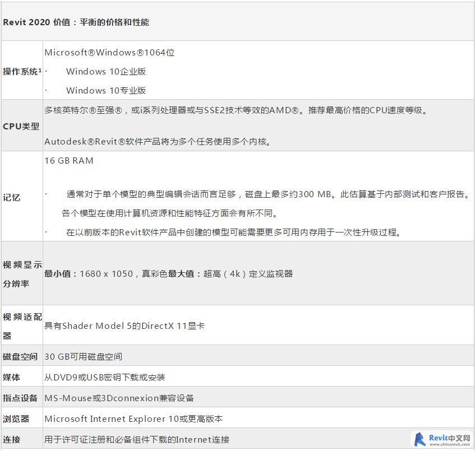Screen dimensions: 476x451
Task: Click the line starting "在以前版本的Revit软件产品"
Action: (x=234, y=233)
